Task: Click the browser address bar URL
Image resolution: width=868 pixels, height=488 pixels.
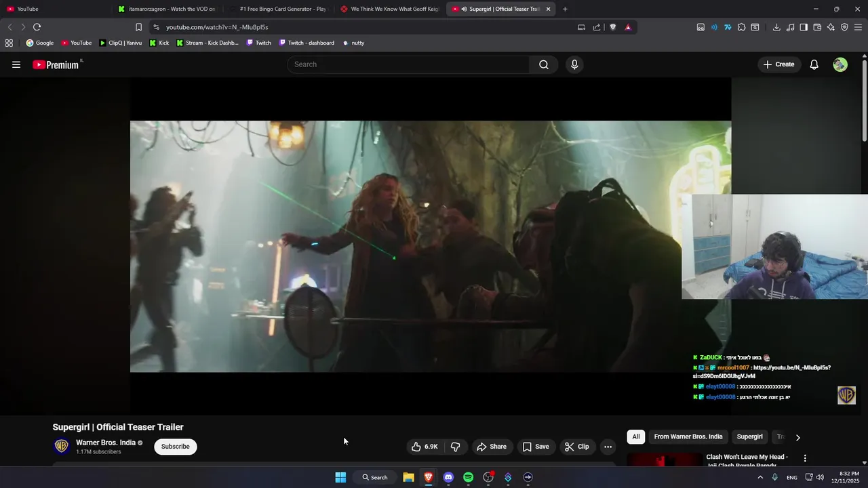Action: 217,27
